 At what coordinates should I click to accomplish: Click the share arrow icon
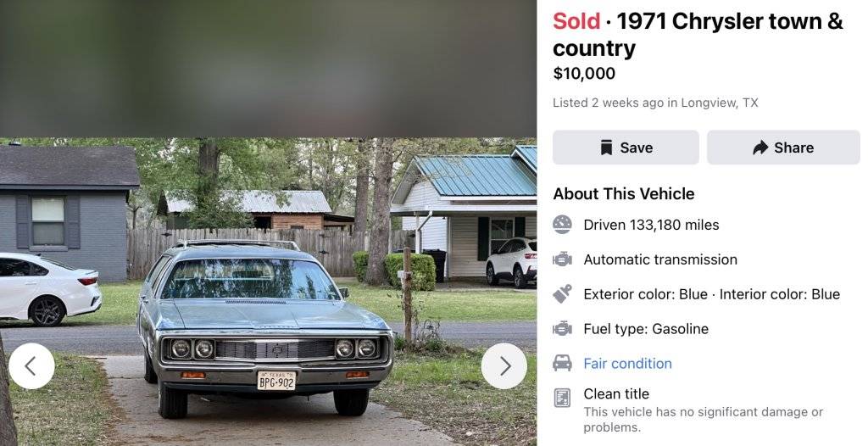tap(760, 148)
